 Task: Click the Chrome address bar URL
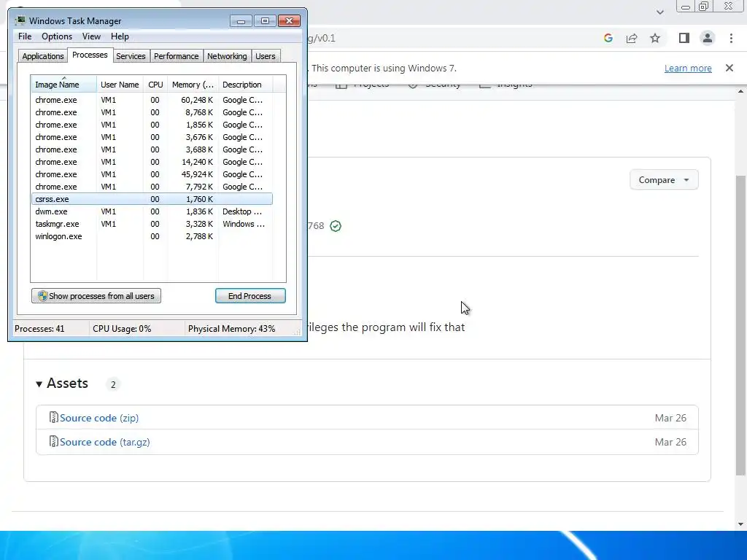point(322,38)
